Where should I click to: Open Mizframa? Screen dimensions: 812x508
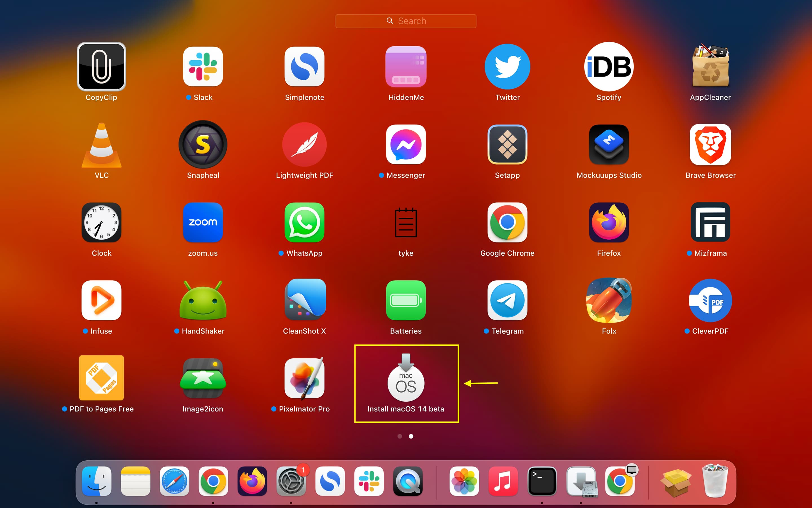pyautogui.click(x=710, y=222)
